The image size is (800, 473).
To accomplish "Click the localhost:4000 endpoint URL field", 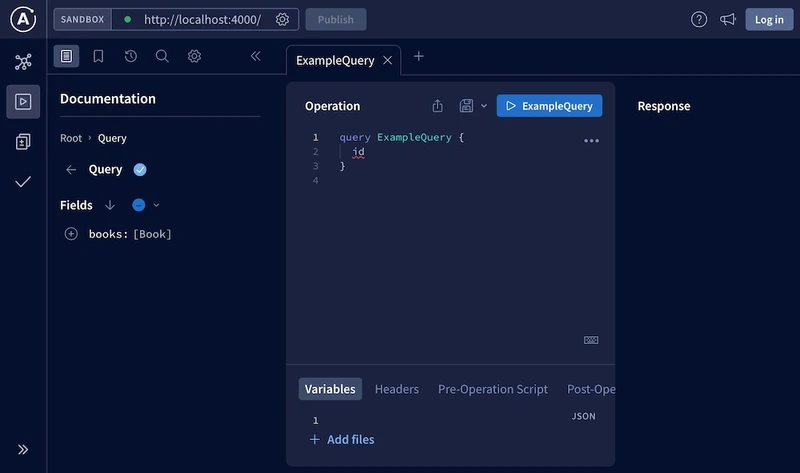I will (201, 20).
